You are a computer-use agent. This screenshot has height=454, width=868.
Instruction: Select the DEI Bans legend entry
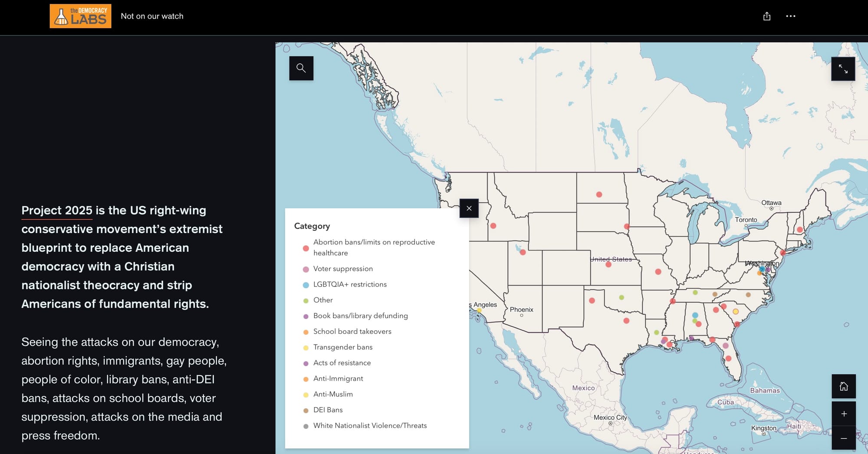(x=328, y=410)
